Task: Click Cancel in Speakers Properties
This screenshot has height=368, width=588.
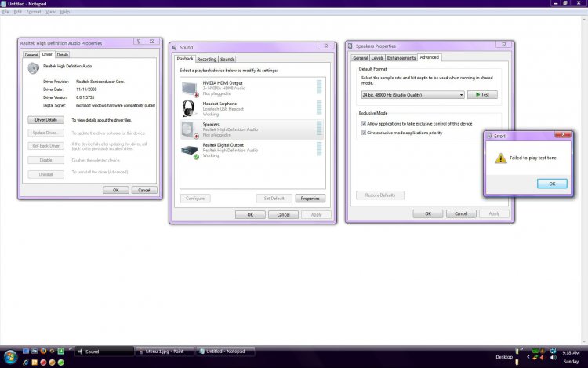Action: [461, 213]
